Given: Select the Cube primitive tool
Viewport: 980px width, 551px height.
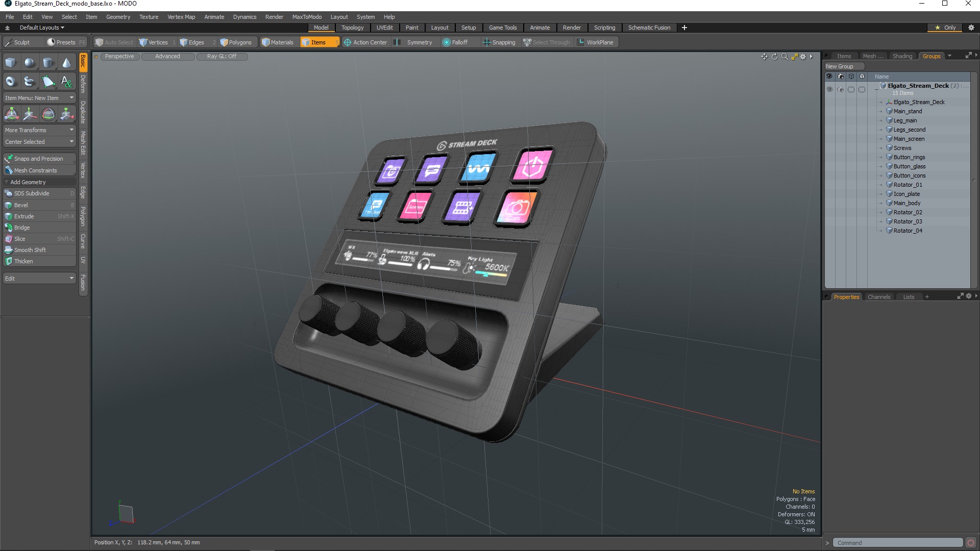Looking at the screenshot, I should (11, 63).
